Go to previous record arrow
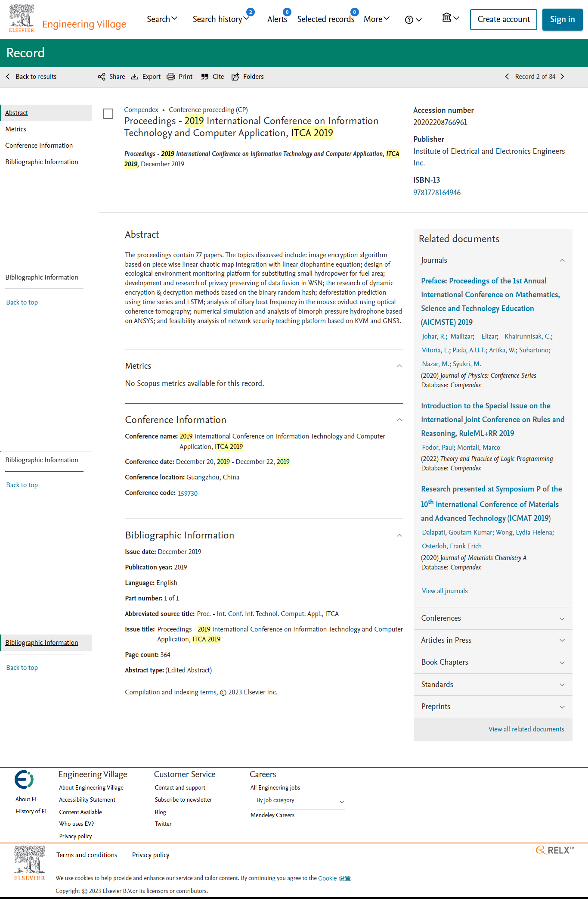The width and height of the screenshot is (588, 899). pyautogui.click(x=507, y=77)
